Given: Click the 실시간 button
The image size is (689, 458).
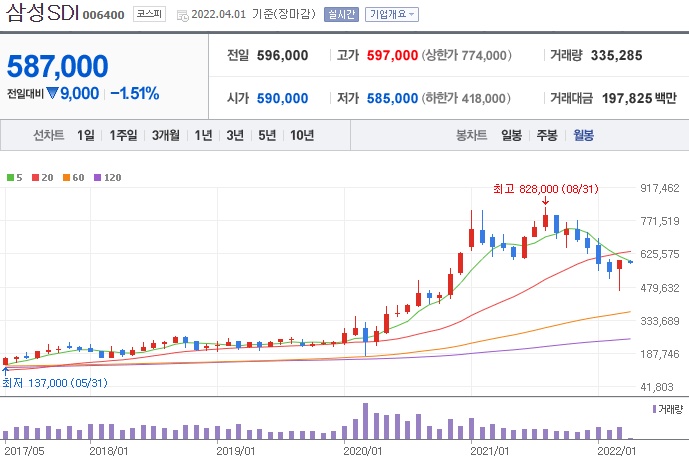Looking at the screenshot, I should 341,15.
